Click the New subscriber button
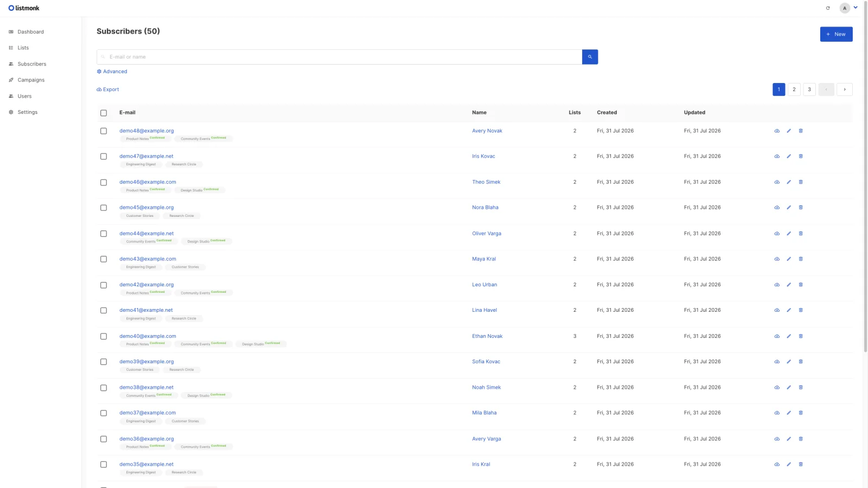Screen dimensions: 868x488 click(x=836, y=34)
